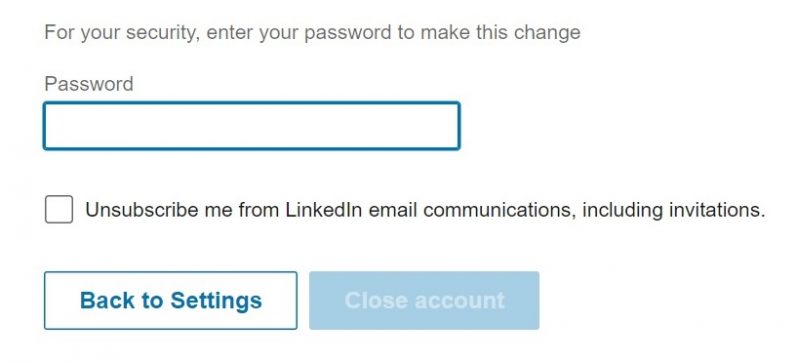Select the blue-bordered password entry box
This screenshot has height=363, width=796.
(x=252, y=126)
